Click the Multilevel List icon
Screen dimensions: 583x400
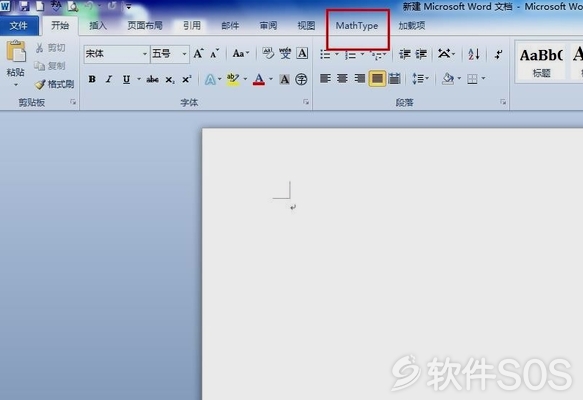click(377, 55)
